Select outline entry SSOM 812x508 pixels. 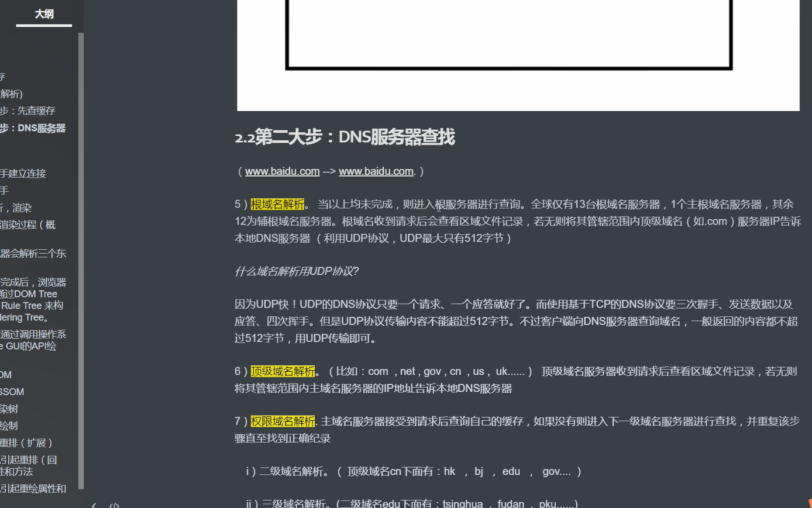pos(12,392)
